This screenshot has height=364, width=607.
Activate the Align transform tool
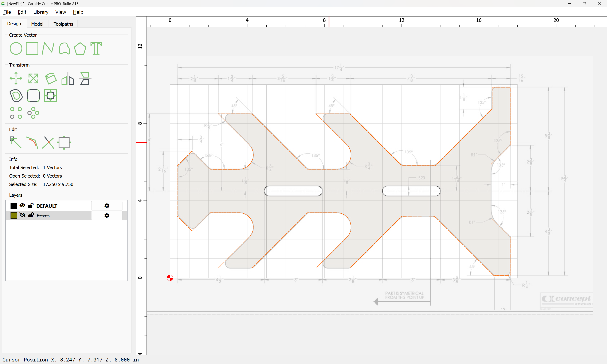(85, 79)
